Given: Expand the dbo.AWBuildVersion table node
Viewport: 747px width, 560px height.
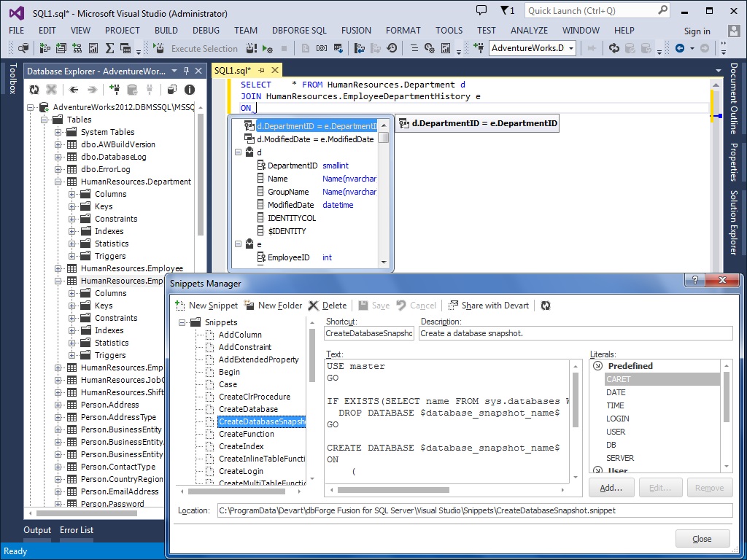Looking at the screenshot, I should [58, 144].
